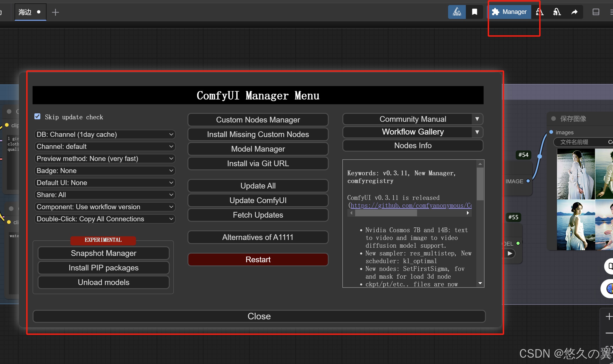Toggle the bottom panel layout icon
The image size is (613, 364).
click(x=596, y=12)
